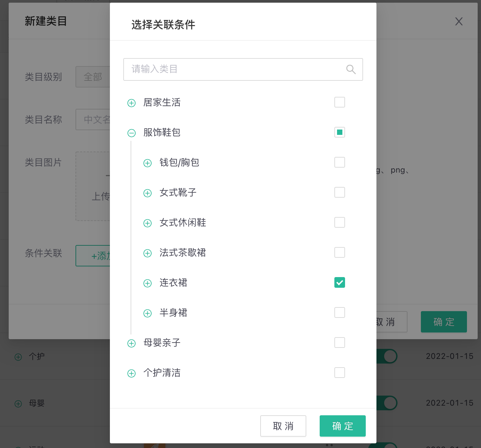Expand the 半身裙 subcategory
The height and width of the screenshot is (448, 481).
[x=148, y=313]
